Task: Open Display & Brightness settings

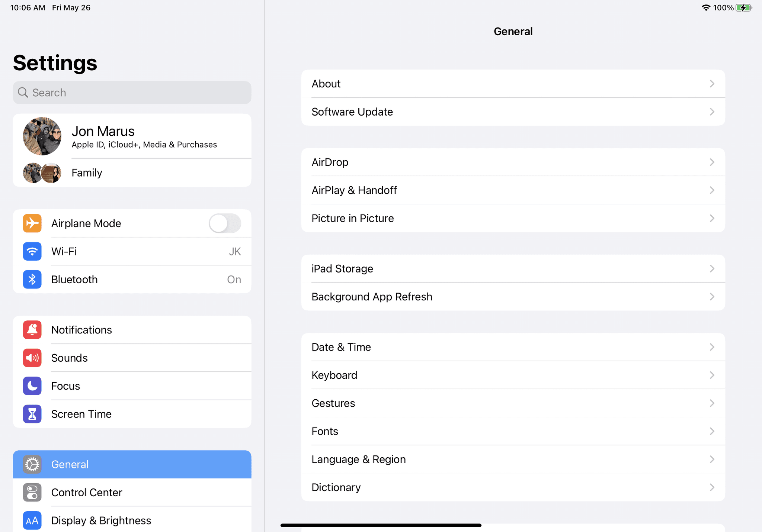Action: click(x=132, y=520)
